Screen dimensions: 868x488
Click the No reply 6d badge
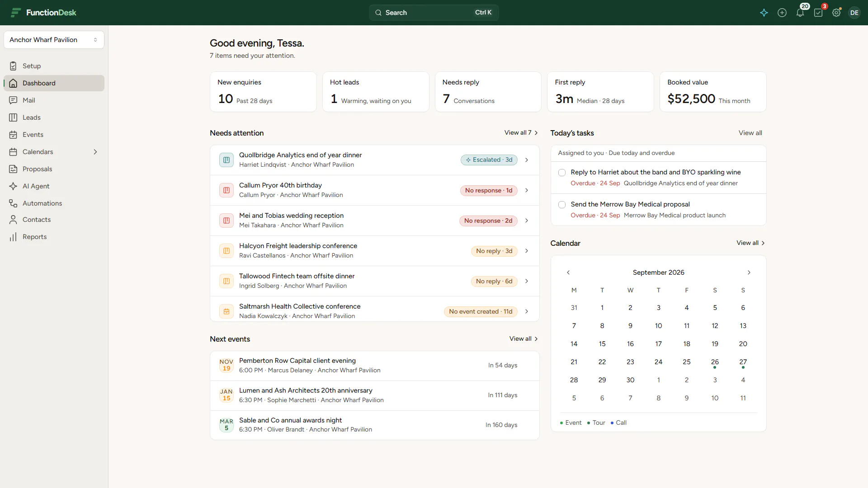tap(494, 281)
